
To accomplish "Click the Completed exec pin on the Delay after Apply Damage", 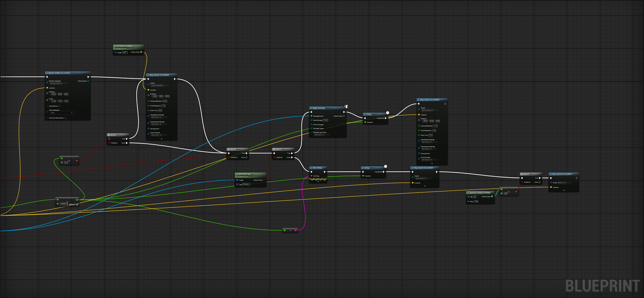I will pos(385,118).
